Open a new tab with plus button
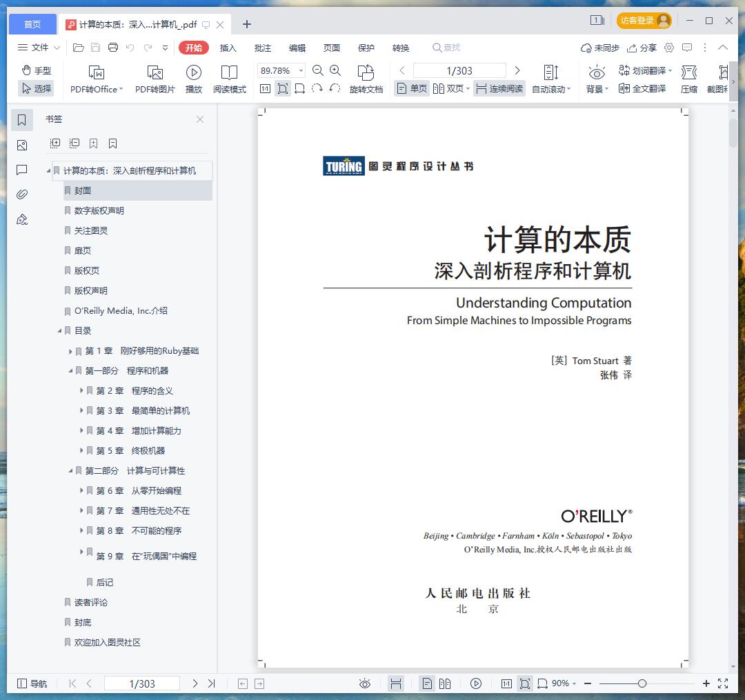Screen dimensions: 745x700 tap(247, 24)
